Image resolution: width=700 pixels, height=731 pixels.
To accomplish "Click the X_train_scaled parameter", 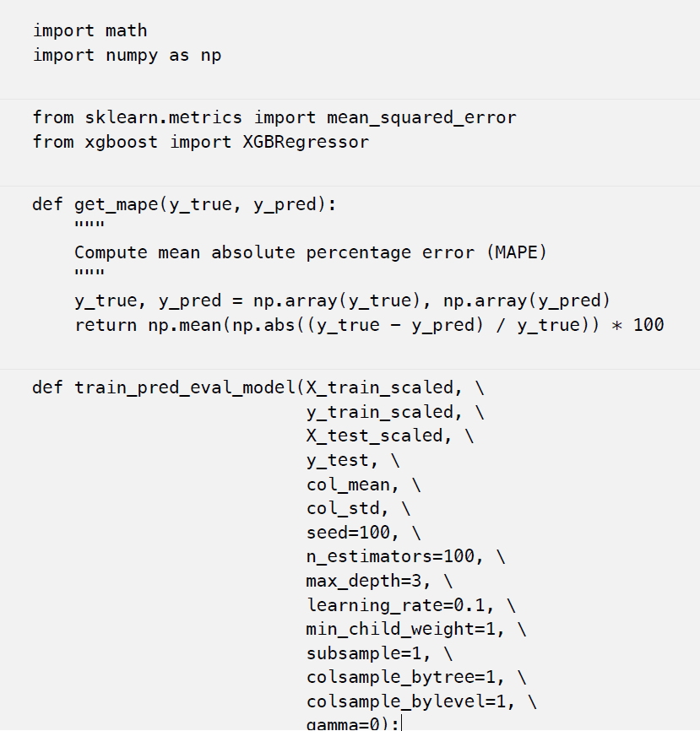I will (x=378, y=388).
